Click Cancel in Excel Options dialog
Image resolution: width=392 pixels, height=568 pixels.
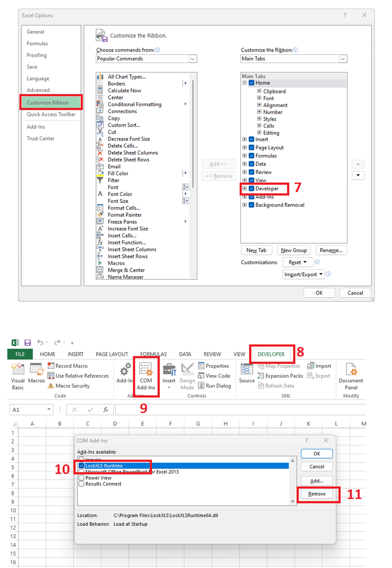pyautogui.click(x=355, y=293)
